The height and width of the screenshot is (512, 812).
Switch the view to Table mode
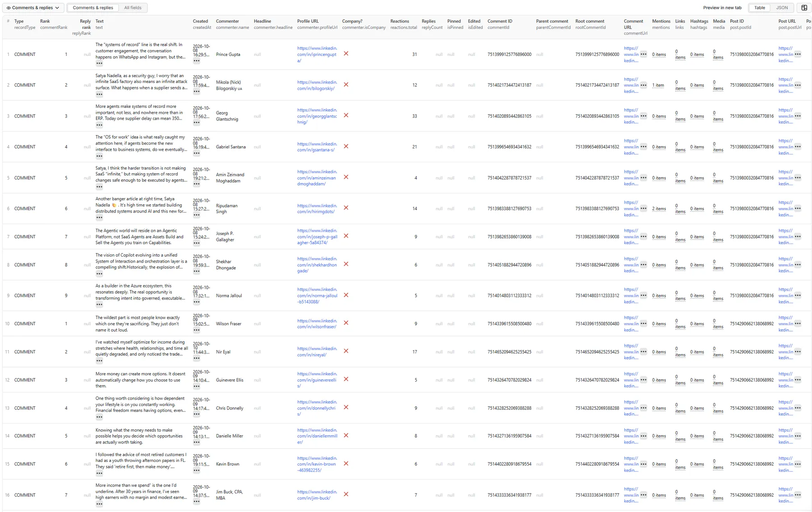760,8
